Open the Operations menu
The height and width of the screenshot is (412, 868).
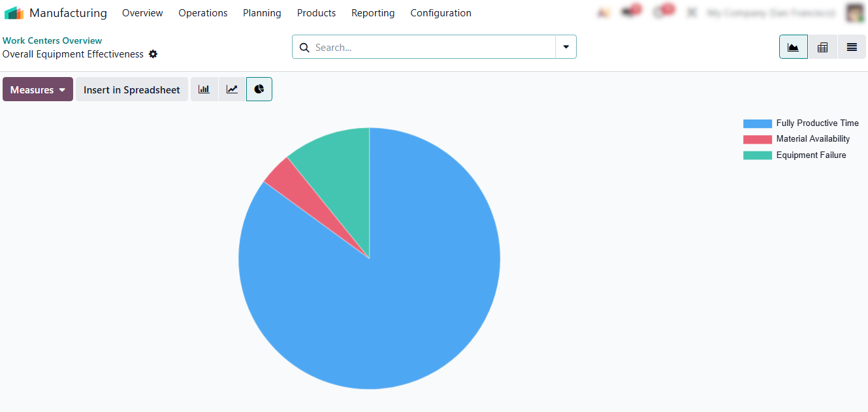203,13
